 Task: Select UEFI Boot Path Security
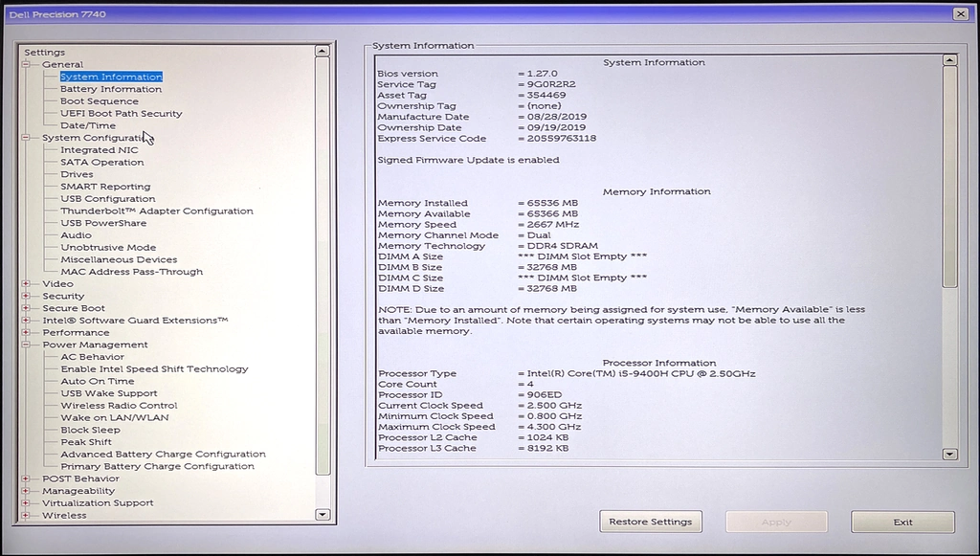point(122,113)
